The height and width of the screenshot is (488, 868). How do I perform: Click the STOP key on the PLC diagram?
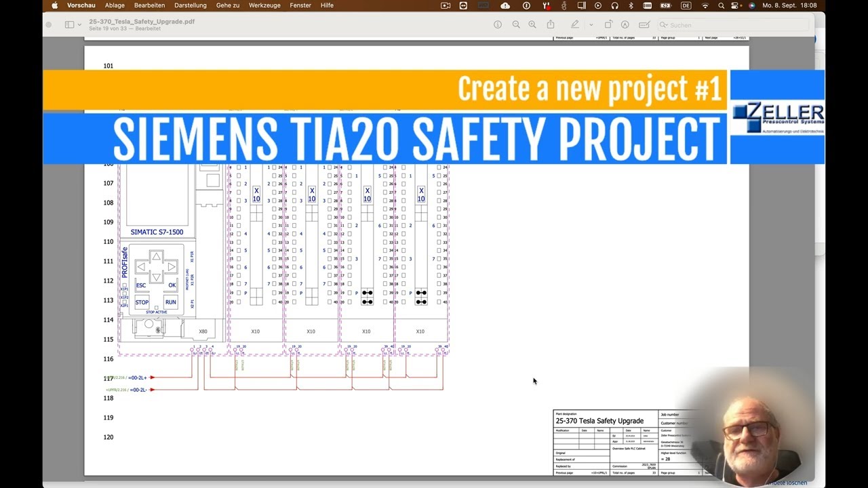[142, 302]
